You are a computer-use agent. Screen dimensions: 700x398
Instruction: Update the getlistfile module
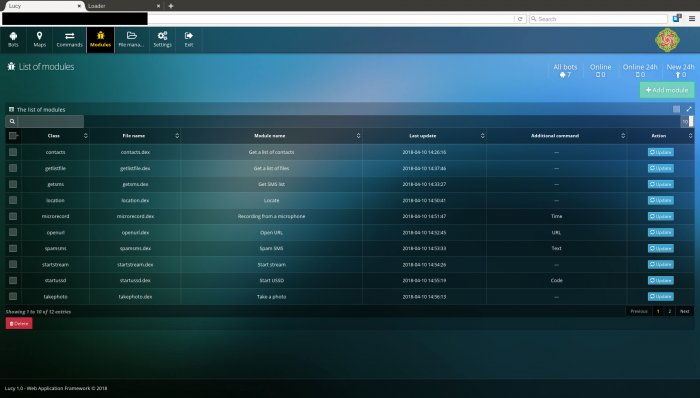pos(661,168)
